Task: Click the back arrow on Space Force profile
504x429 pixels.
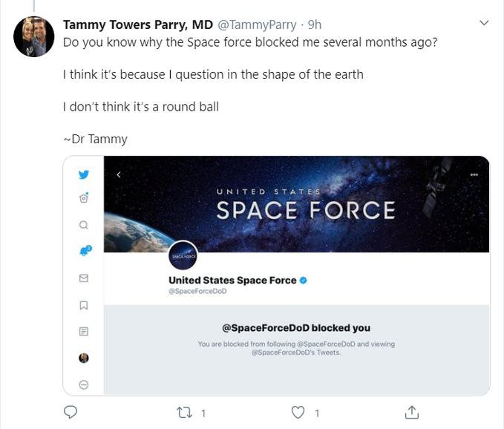Action: click(x=118, y=174)
